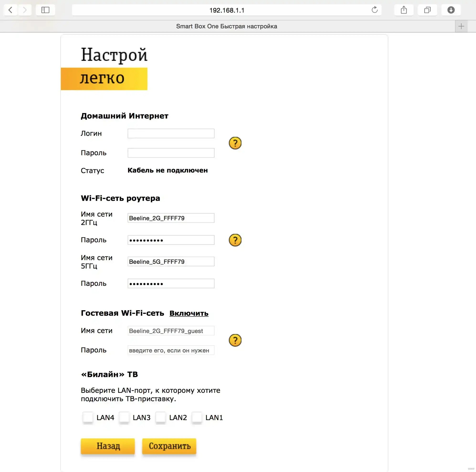Open help icon for guest Wi-Fi section
Viewport: 476px width, 472px height.
[x=235, y=340]
